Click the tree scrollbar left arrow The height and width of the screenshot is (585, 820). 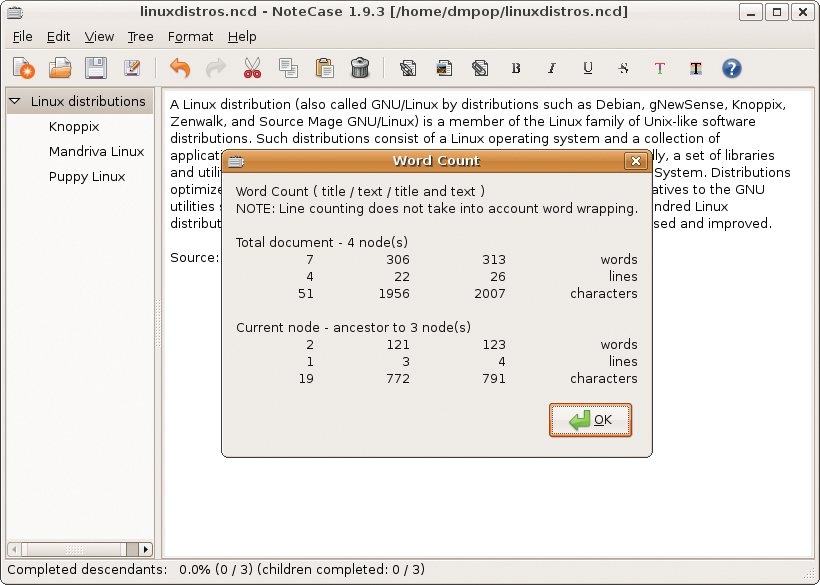[x=14, y=549]
